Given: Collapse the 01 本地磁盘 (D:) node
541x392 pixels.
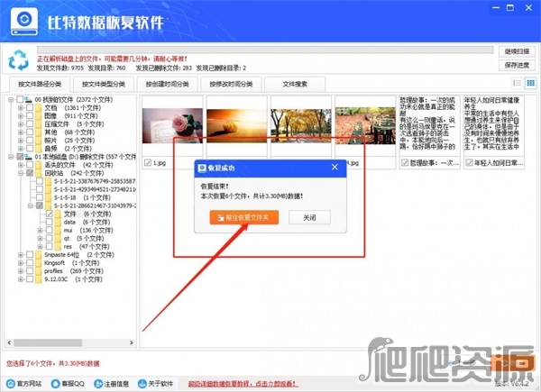Looking at the screenshot, I should coord(11,157).
